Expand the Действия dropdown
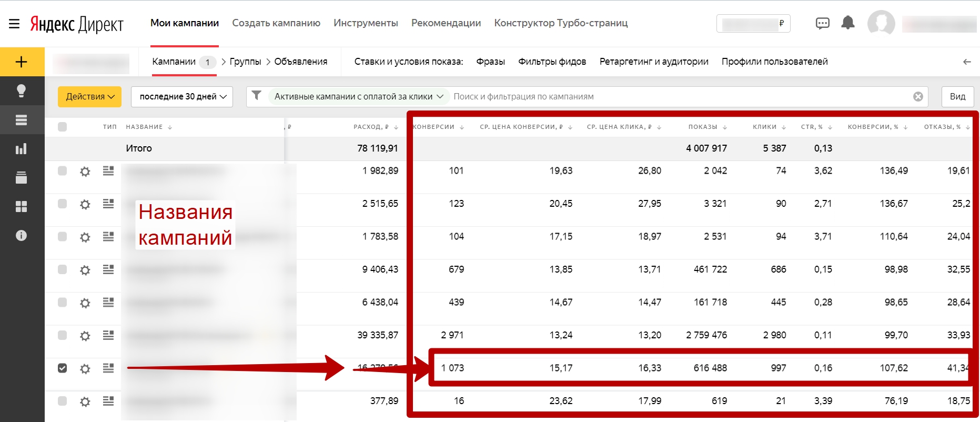Viewport: 980px width, 422px height. [x=89, y=97]
